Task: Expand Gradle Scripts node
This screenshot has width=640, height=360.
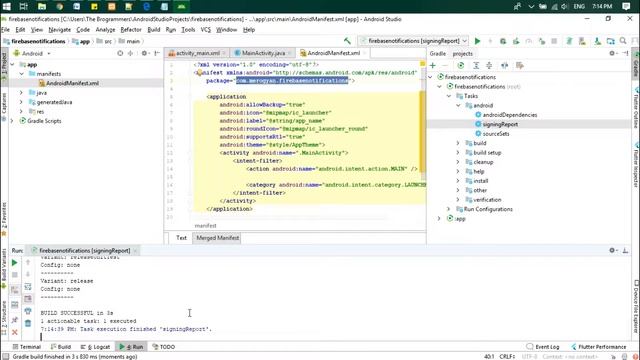Action: click(12, 121)
